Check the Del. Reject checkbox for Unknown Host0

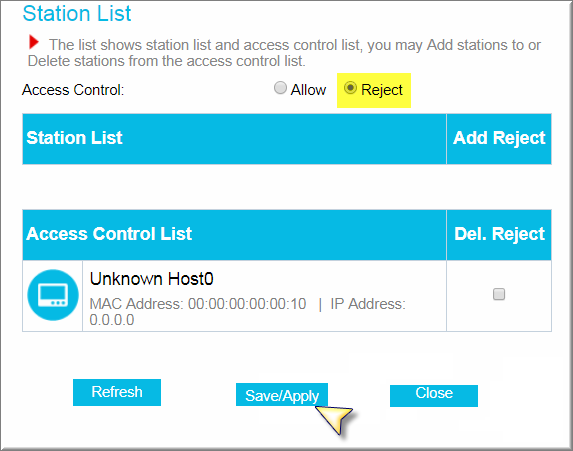[499, 294]
